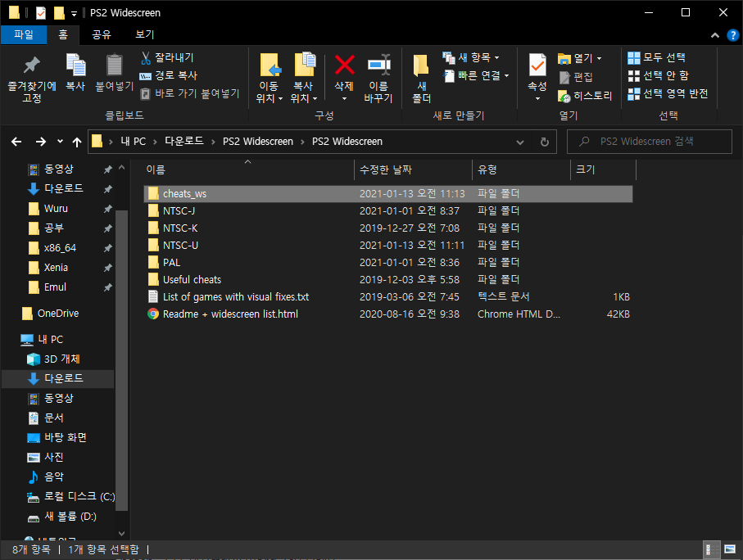This screenshot has width=743, height=560.
Task: Open pinned 동영상 in Quick access
Action: [x=59, y=169]
